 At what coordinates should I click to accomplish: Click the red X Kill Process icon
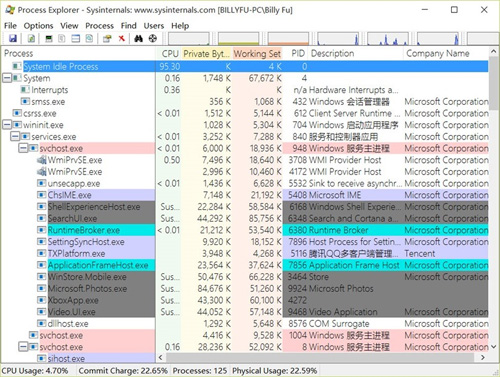[x=122, y=39]
